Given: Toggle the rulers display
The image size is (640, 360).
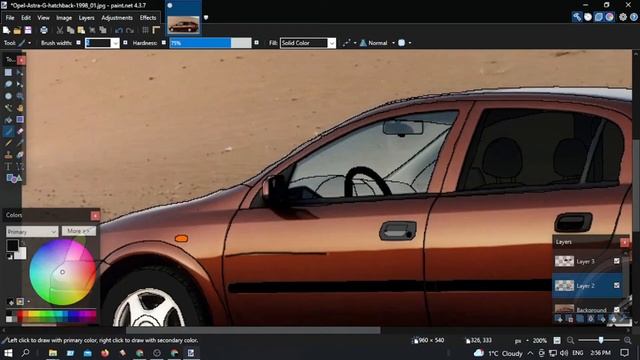Looking at the screenshot, I should pos(156,30).
